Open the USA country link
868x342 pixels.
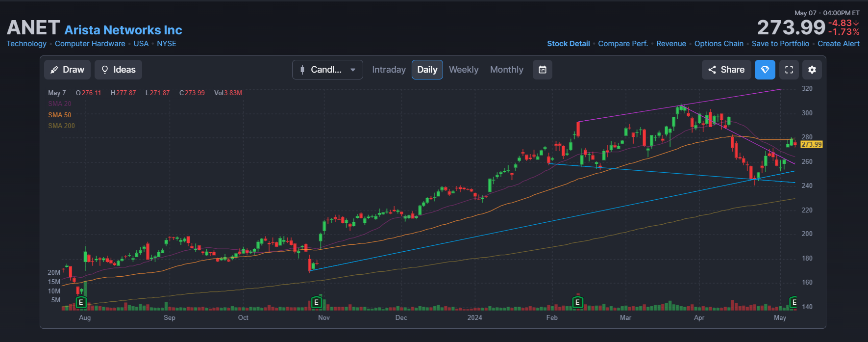click(141, 44)
